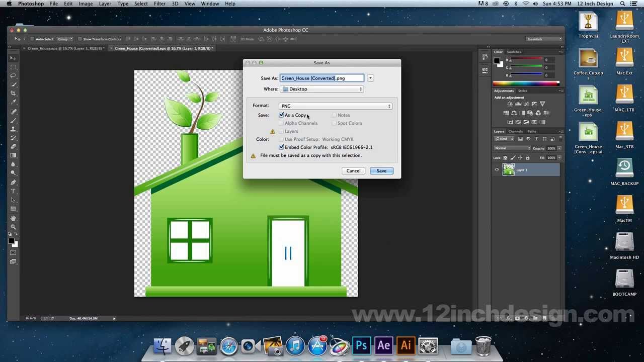644x362 pixels.
Task: Switch to the Channels tab
Action: pos(515,131)
